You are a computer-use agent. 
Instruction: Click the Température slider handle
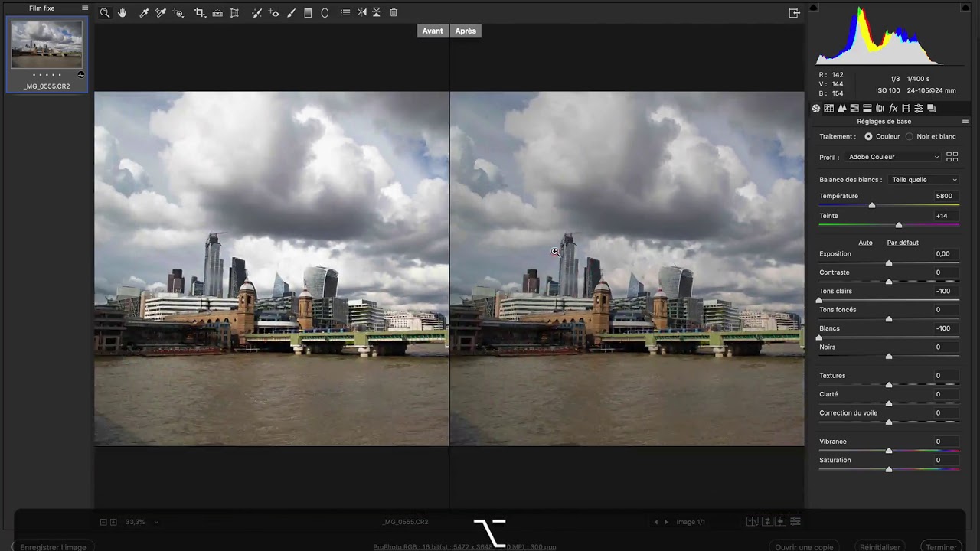tap(871, 205)
